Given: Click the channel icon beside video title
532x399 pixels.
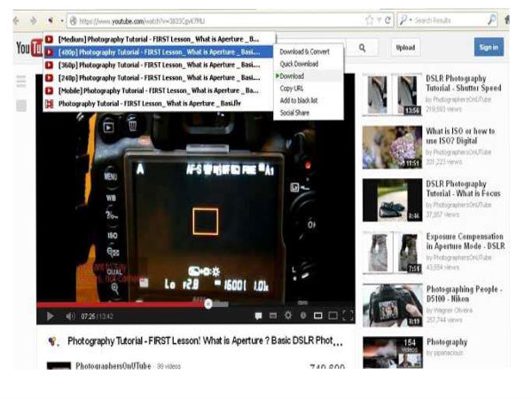Looking at the screenshot, I should click(x=53, y=341).
